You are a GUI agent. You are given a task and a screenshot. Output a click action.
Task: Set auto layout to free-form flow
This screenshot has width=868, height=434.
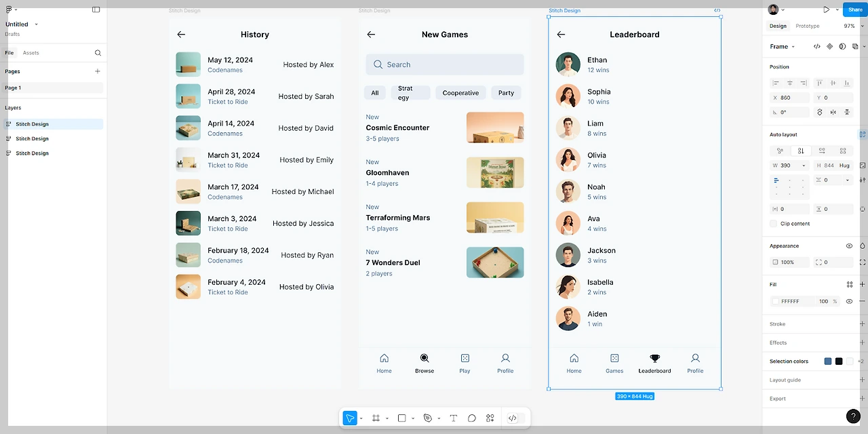click(x=780, y=151)
